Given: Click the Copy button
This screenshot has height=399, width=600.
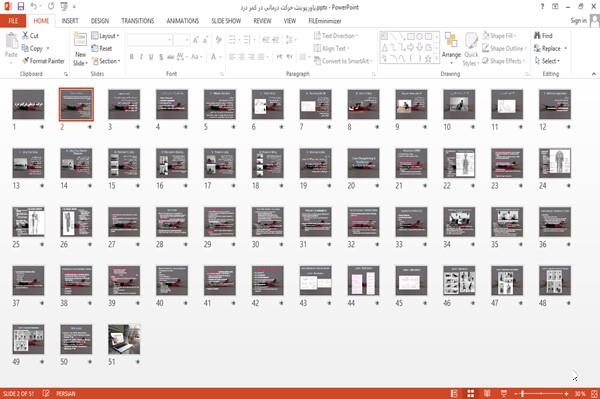Looking at the screenshot, I should pos(33,48).
